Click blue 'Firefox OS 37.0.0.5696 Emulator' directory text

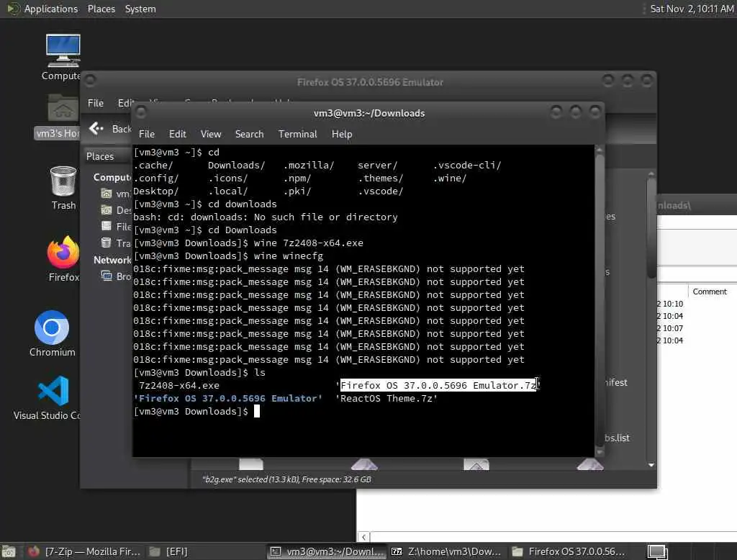click(x=228, y=399)
